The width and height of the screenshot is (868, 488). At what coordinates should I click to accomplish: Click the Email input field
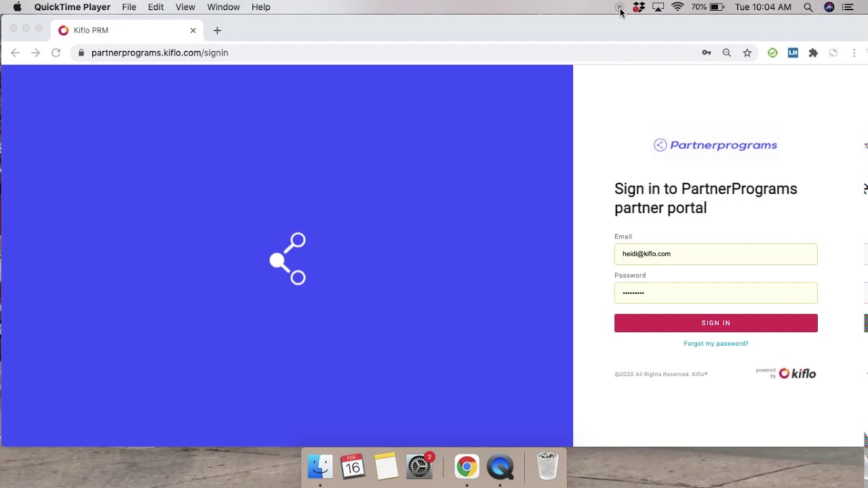(x=716, y=254)
